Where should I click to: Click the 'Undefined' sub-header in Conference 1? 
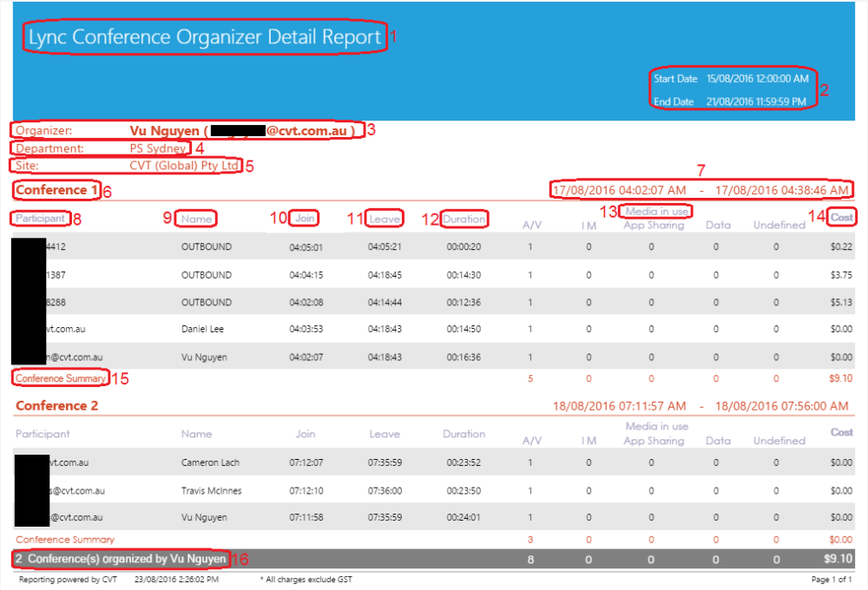[x=779, y=226]
